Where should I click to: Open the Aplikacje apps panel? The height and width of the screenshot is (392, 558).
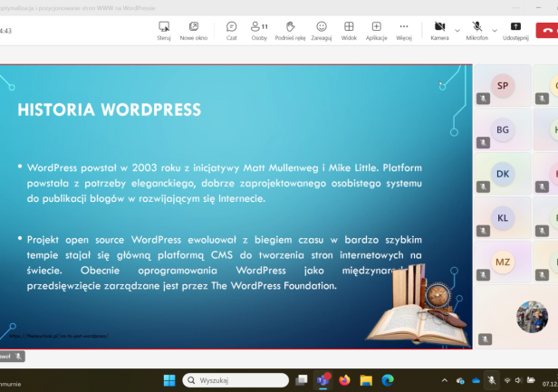coord(377,31)
